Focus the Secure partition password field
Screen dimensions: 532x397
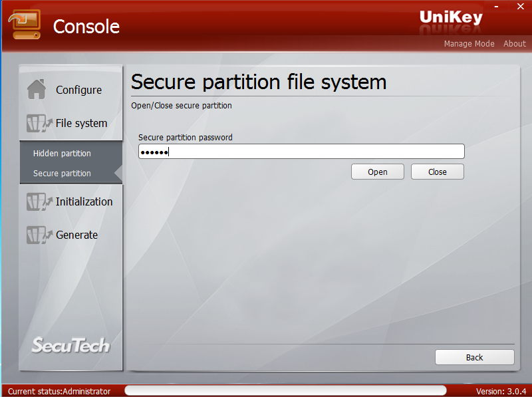pos(301,152)
